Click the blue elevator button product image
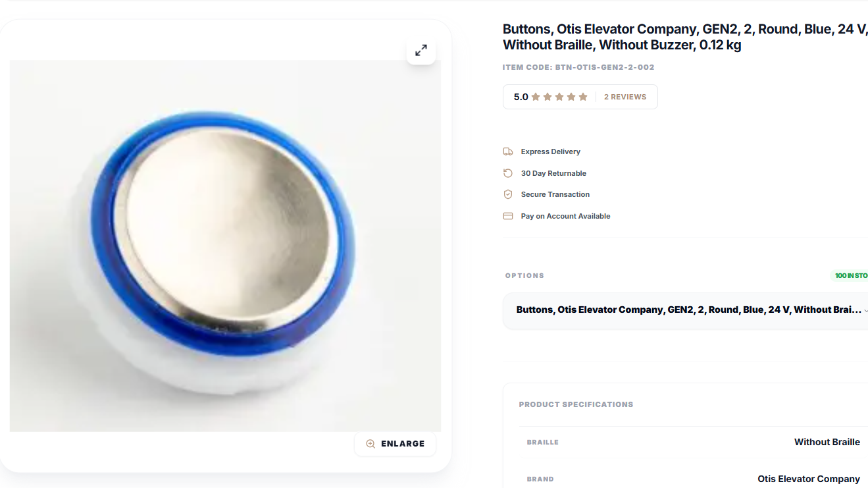868x488 pixels. [x=225, y=246]
